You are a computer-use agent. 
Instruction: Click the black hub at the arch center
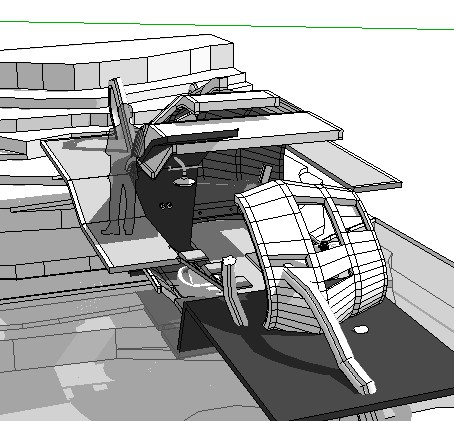323,246
